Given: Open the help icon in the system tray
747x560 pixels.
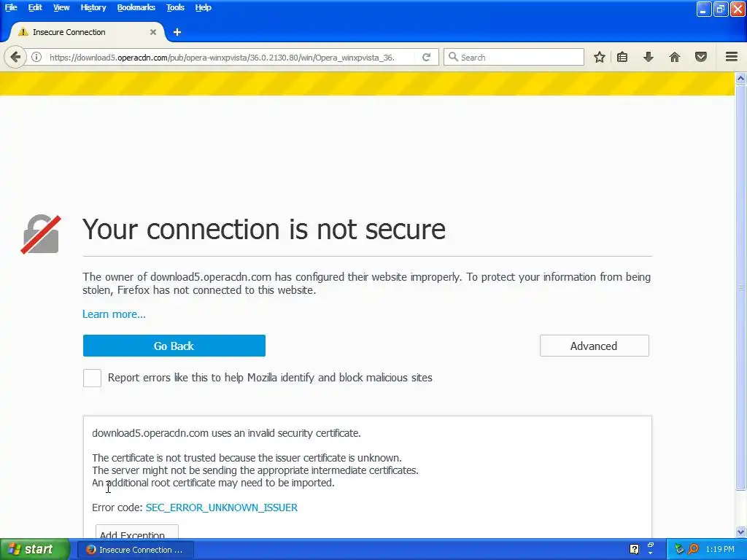Looking at the screenshot, I should (634, 550).
